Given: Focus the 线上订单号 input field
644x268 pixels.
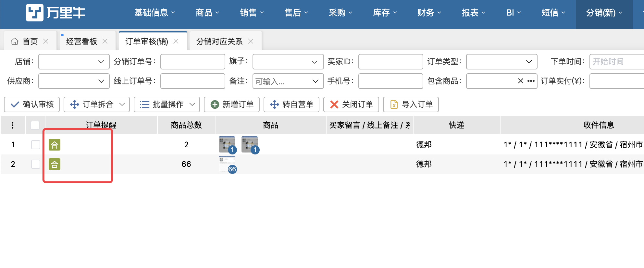Looking at the screenshot, I should pos(193,81).
